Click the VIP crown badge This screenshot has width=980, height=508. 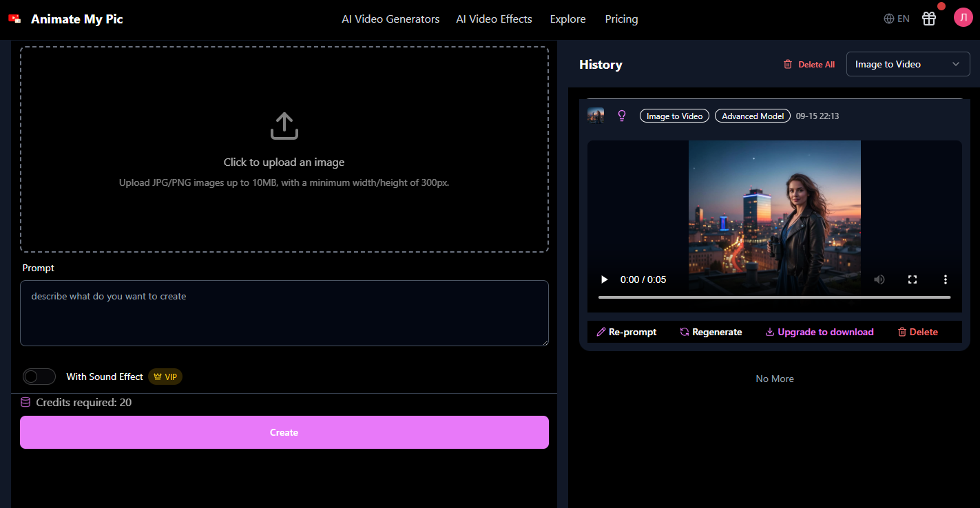pos(165,377)
